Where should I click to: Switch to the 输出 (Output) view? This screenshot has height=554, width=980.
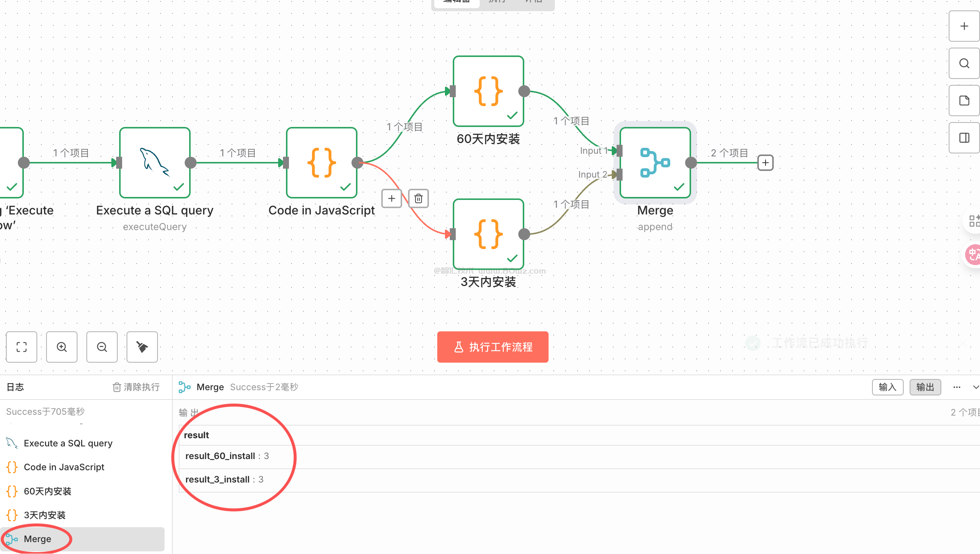925,387
